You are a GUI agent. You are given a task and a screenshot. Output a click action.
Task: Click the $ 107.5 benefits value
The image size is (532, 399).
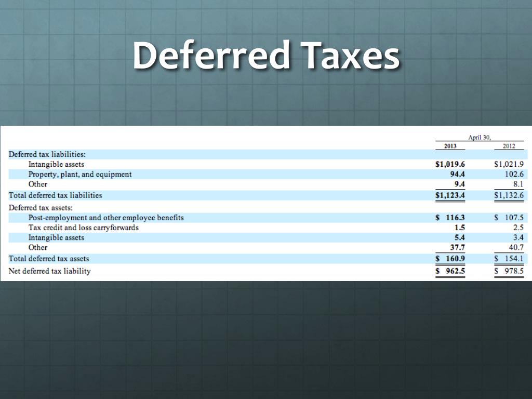(509, 218)
